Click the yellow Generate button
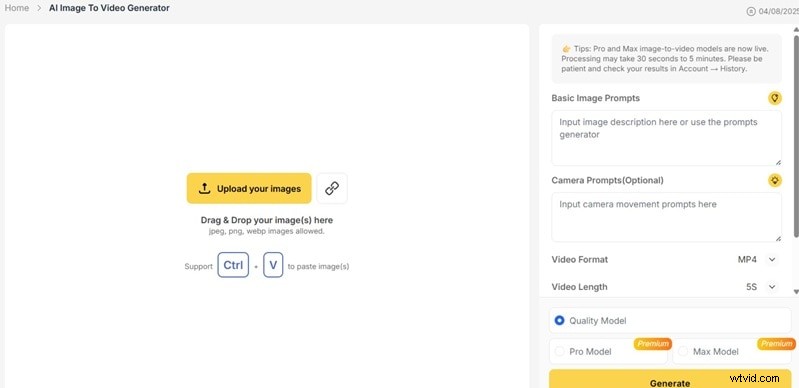 [670, 379]
